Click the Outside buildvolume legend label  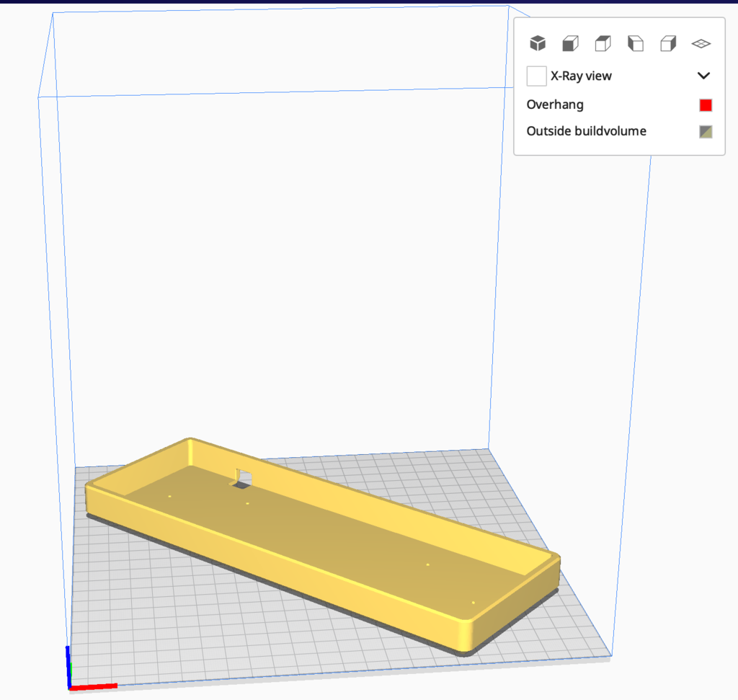tap(587, 131)
